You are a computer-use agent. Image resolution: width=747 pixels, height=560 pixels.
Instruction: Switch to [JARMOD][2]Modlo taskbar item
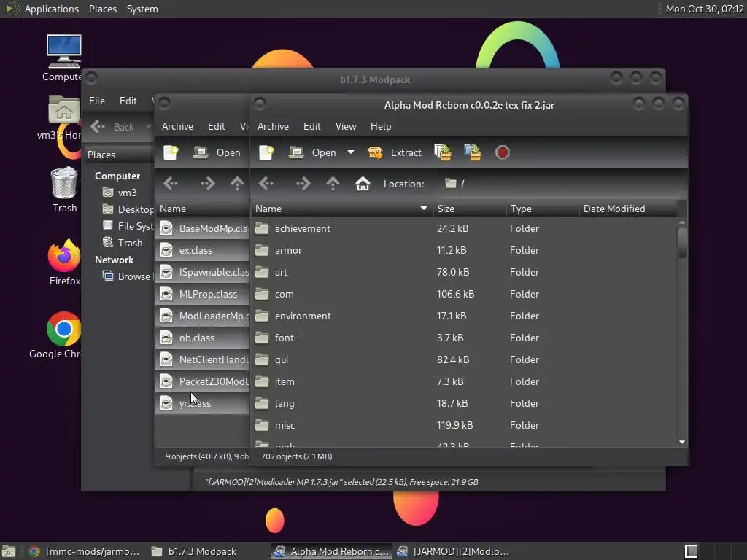coord(453,551)
